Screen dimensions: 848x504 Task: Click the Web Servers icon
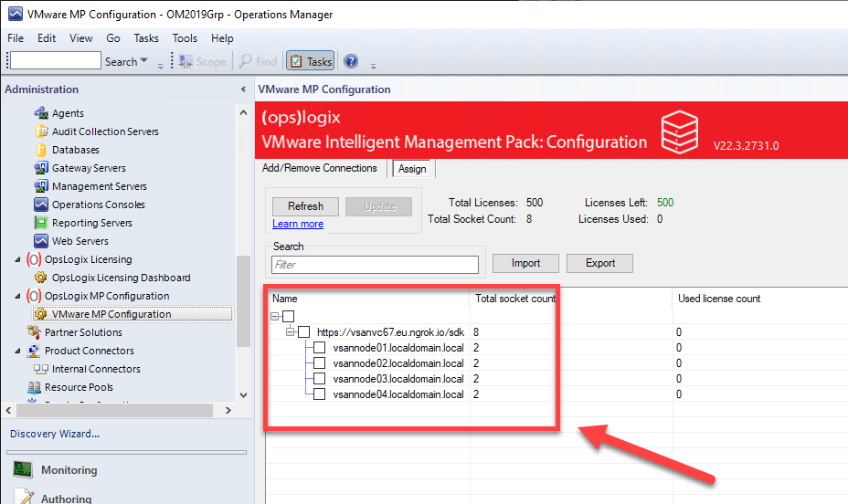(x=41, y=241)
